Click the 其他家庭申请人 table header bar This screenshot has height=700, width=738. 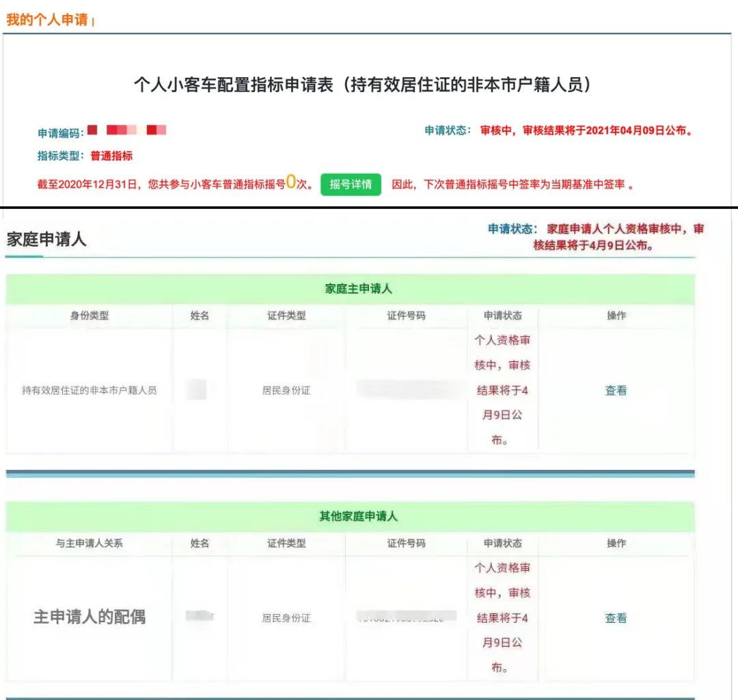pyautogui.click(x=350, y=516)
